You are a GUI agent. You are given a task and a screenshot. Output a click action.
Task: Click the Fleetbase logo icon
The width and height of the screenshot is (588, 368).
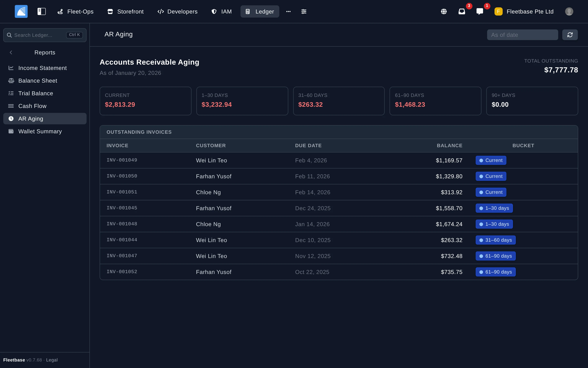click(21, 11)
